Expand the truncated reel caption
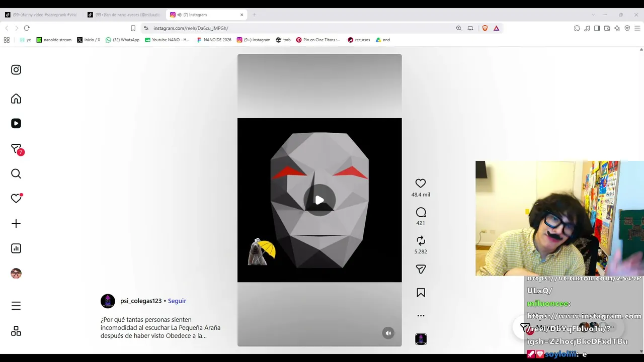 point(160,327)
